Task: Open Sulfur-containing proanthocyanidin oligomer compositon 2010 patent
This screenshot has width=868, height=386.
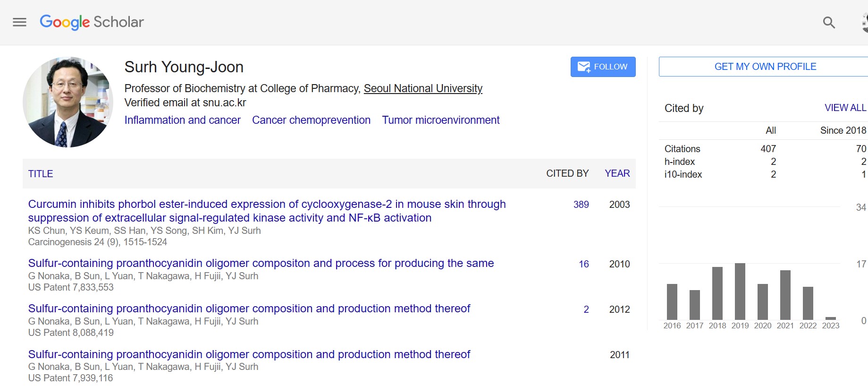Action: 261,263
